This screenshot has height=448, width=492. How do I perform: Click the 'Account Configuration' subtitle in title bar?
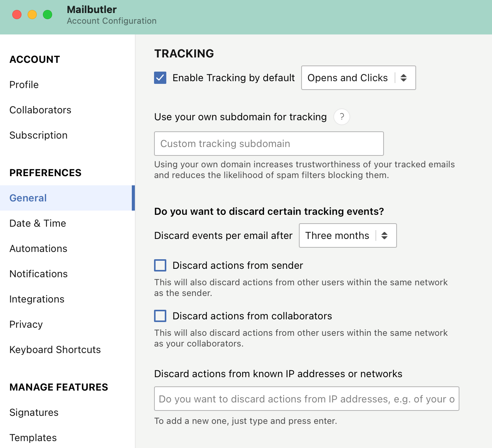(x=112, y=21)
